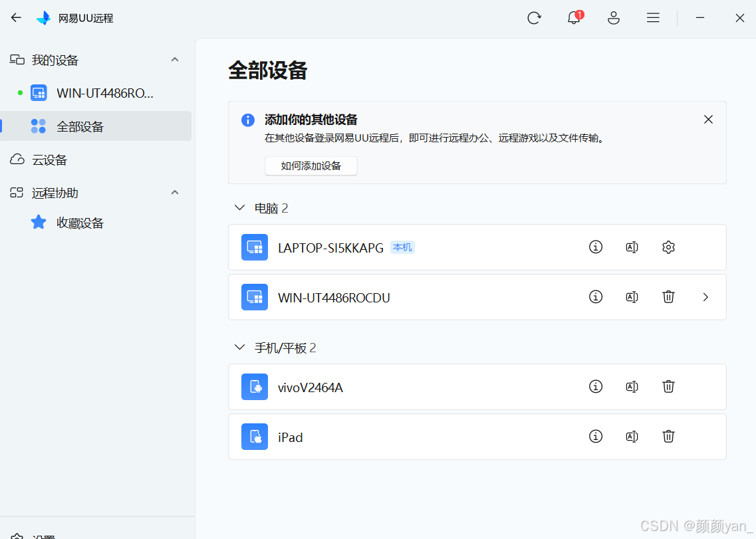Delete iPad device
Viewport: 756px width, 539px height.
click(668, 436)
